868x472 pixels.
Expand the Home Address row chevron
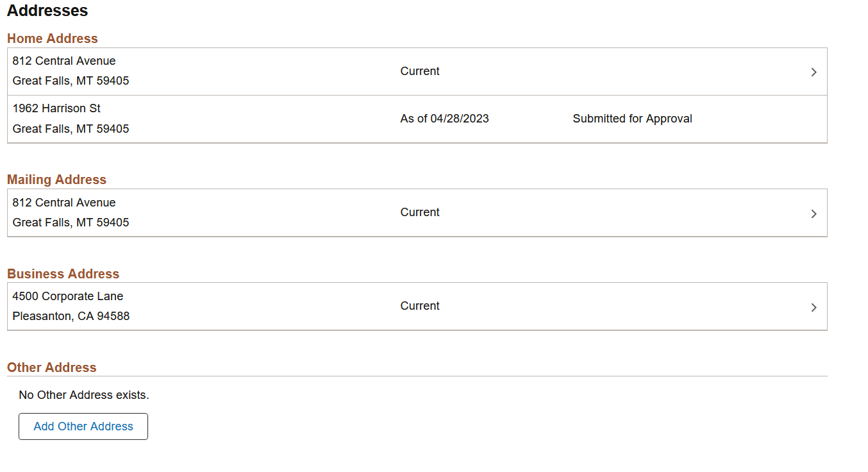click(814, 72)
